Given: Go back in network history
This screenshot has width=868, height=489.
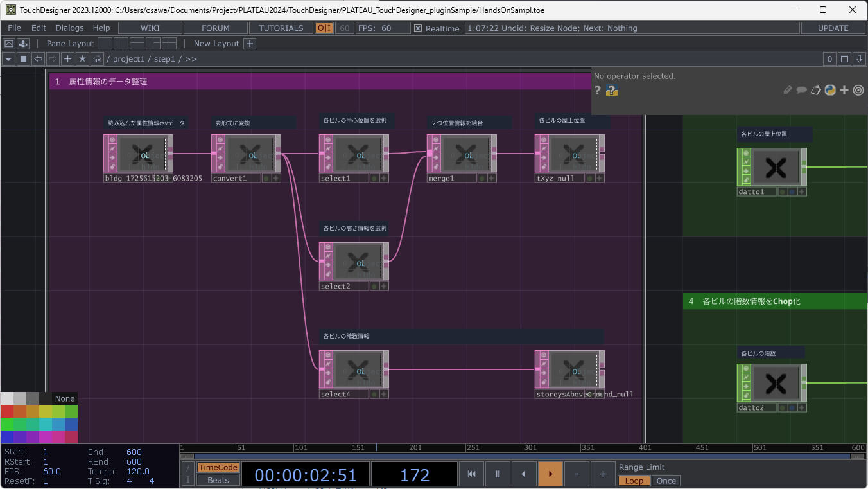Looking at the screenshot, I should click(x=39, y=59).
